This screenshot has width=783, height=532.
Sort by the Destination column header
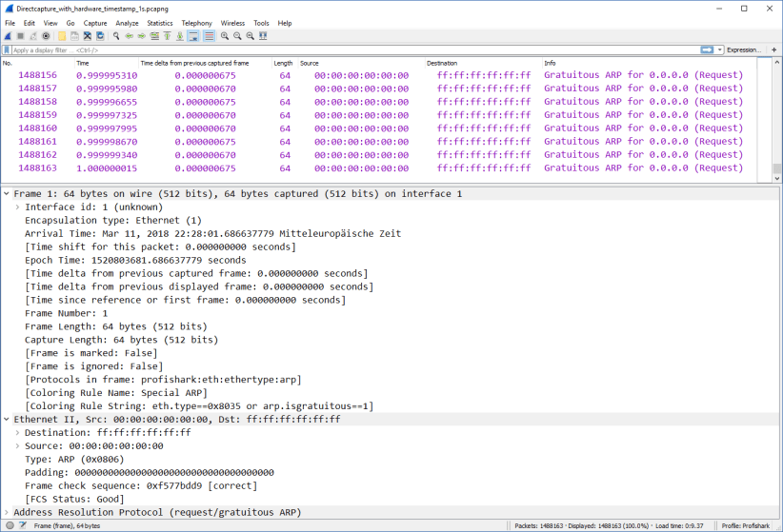click(483, 63)
